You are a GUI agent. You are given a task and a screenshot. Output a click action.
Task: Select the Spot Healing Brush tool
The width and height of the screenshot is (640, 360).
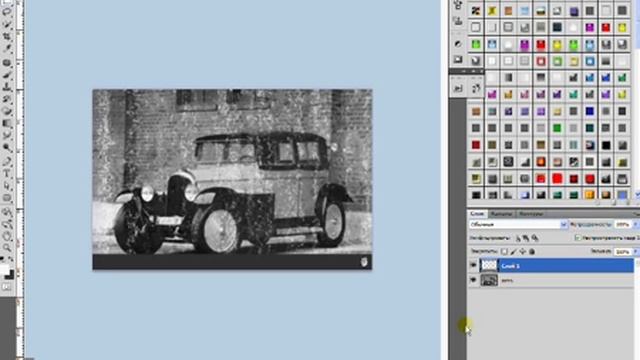click(7, 62)
